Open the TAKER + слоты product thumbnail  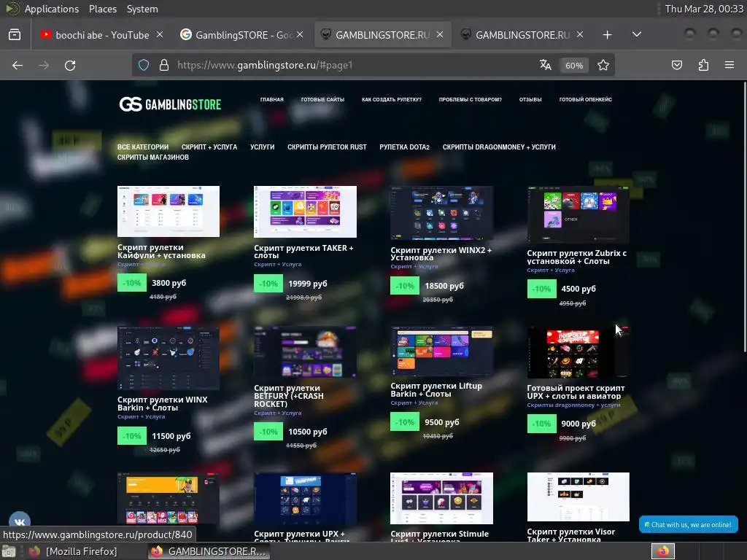(305, 211)
